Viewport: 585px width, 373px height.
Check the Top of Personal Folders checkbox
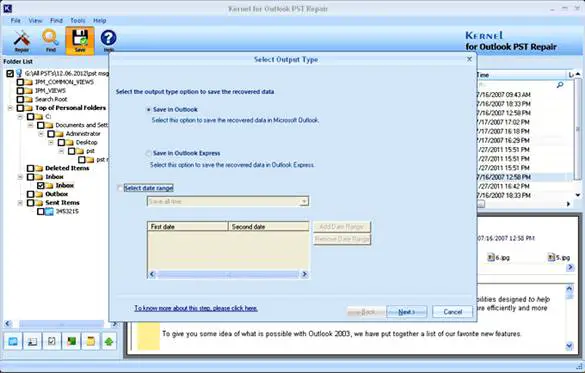point(20,108)
